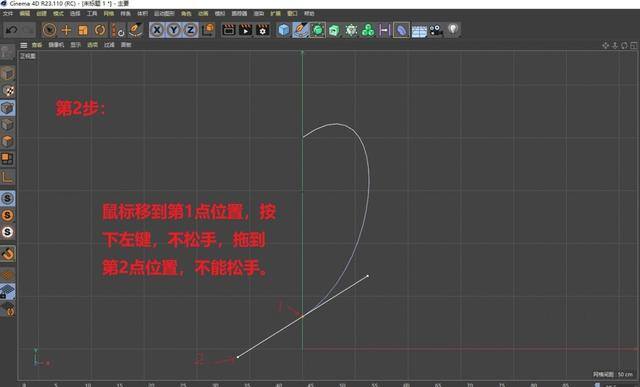Screen dimensions: 640x387
Task: Open Render Settings clapperboard with gear
Action: tap(262, 30)
